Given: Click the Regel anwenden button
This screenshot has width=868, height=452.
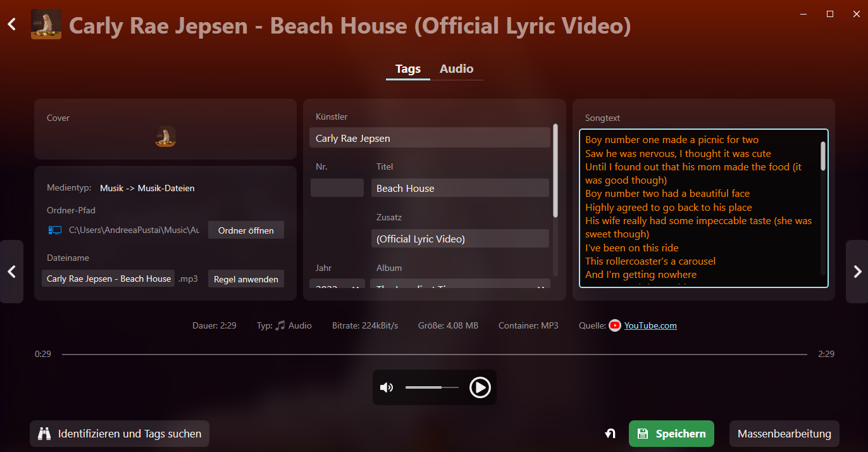Looking at the screenshot, I should click(x=246, y=279).
